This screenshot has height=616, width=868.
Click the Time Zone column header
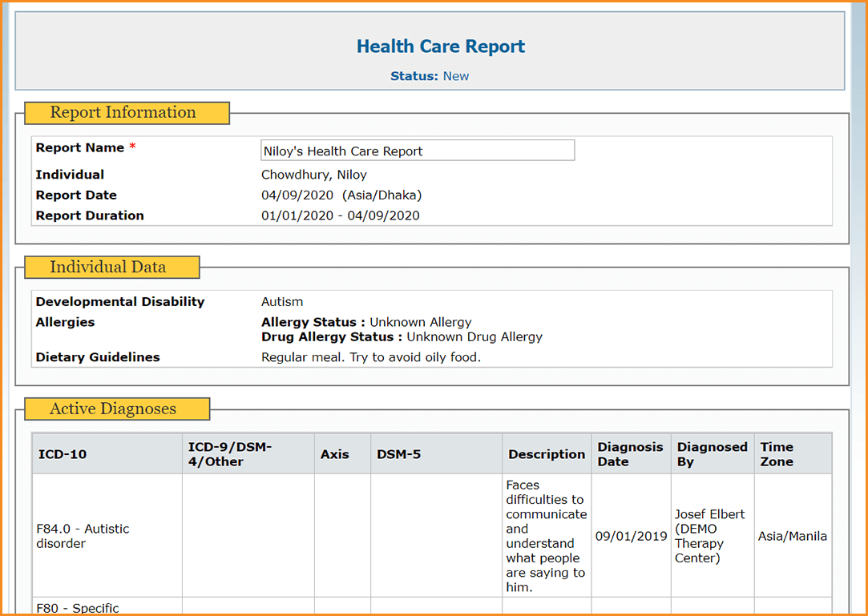[793, 454]
